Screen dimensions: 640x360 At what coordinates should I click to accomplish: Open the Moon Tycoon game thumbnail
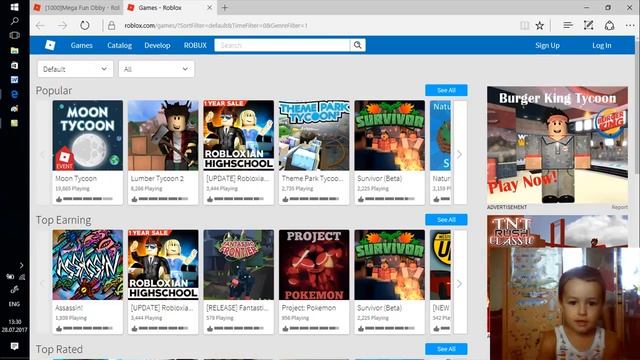88,136
